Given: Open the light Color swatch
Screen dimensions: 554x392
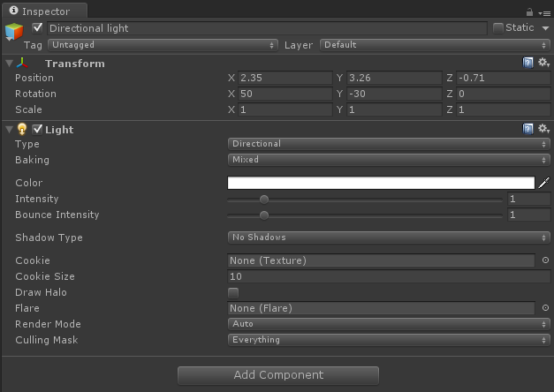Looking at the screenshot, I should coord(381,183).
